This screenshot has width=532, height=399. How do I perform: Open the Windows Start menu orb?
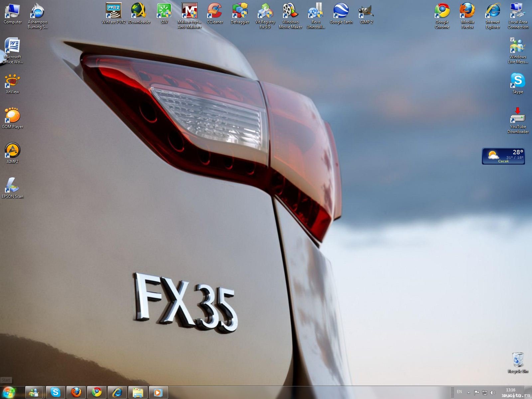pyautogui.click(x=9, y=392)
